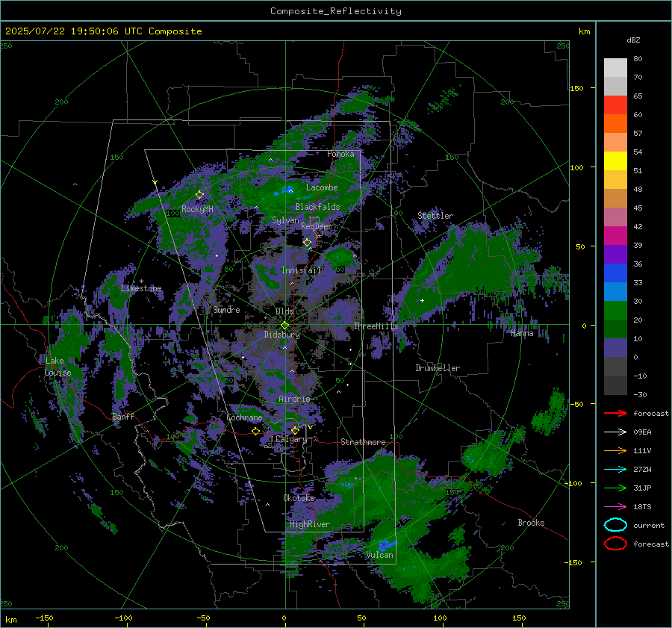Click the cyan 27ZW arrow in the legend

(x=615, y=470)
